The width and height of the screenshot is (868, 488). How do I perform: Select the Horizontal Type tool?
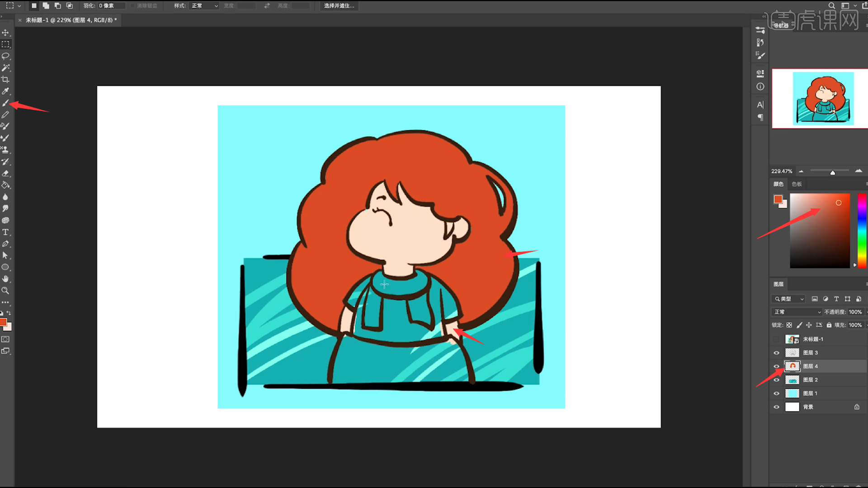[5, 232]
